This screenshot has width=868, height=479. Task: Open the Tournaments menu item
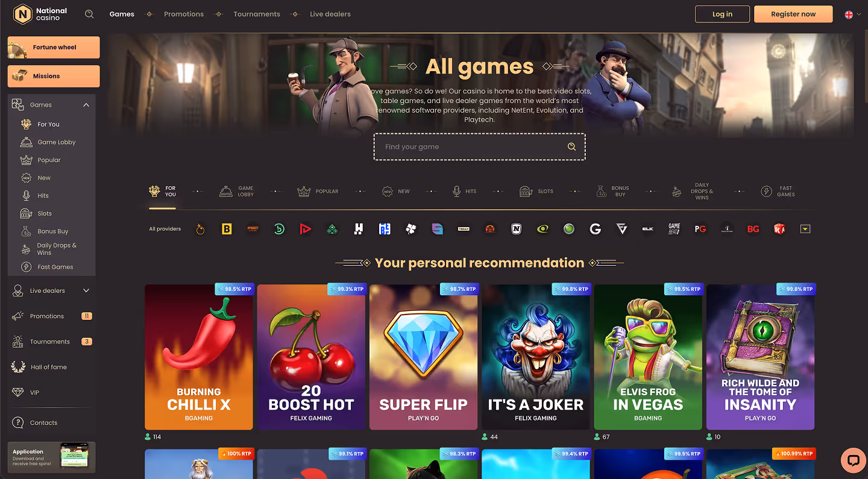pos(257,14)
